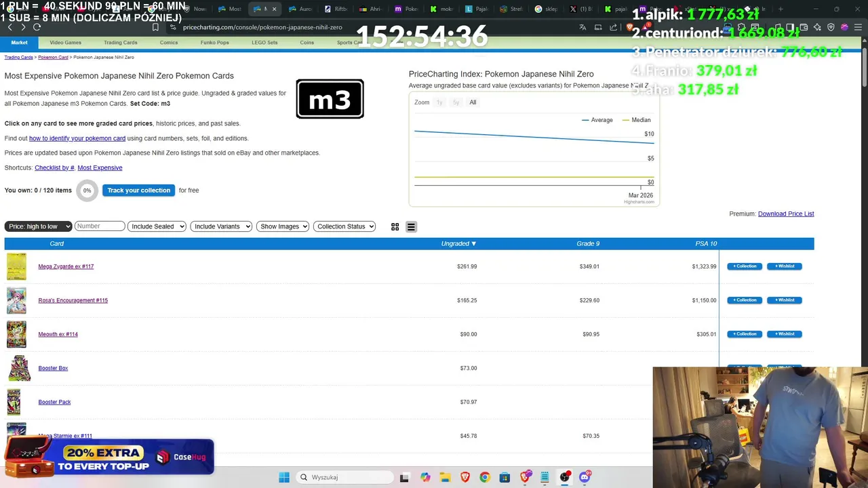Click the Booster Pack product image
Viewport: 868px width, 488px height.
(x=14, y=402)
